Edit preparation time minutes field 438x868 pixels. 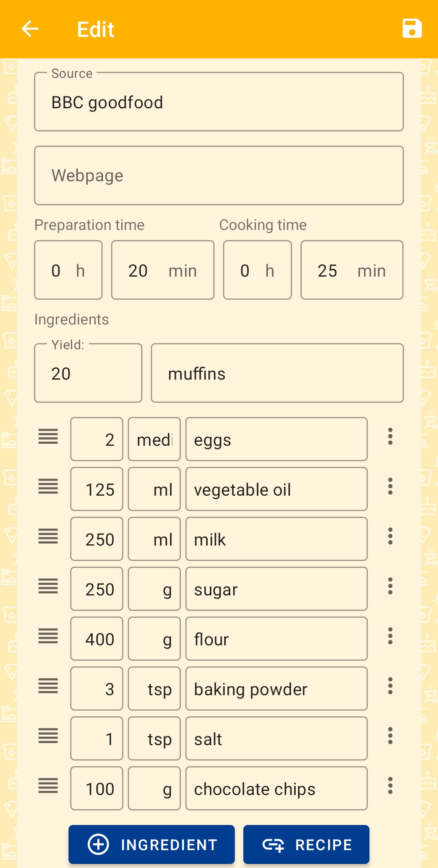(x=163, y=270)
